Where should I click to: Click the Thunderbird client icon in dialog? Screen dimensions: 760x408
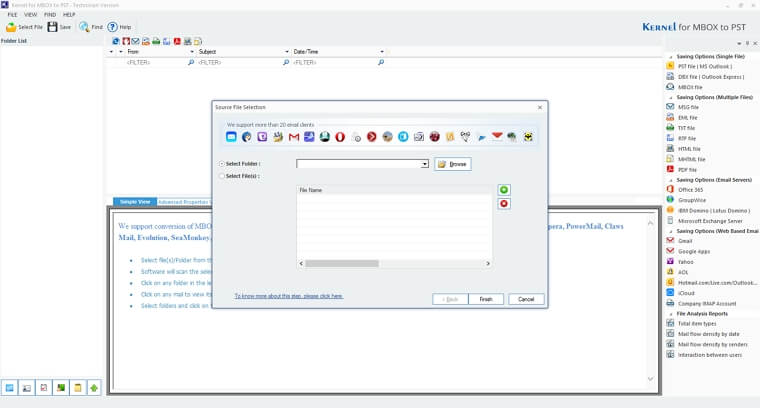click(x=247, y=137)
